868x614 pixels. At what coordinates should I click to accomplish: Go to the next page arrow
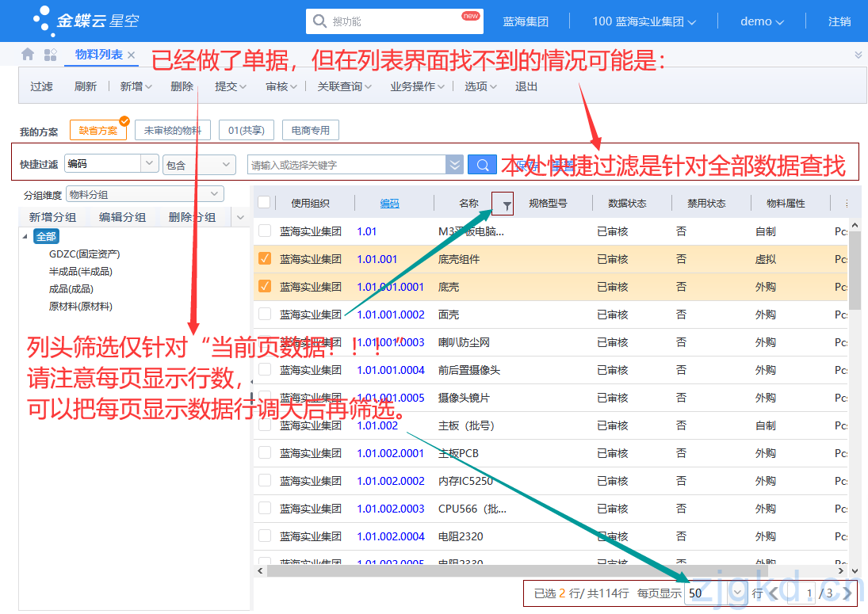847,593
